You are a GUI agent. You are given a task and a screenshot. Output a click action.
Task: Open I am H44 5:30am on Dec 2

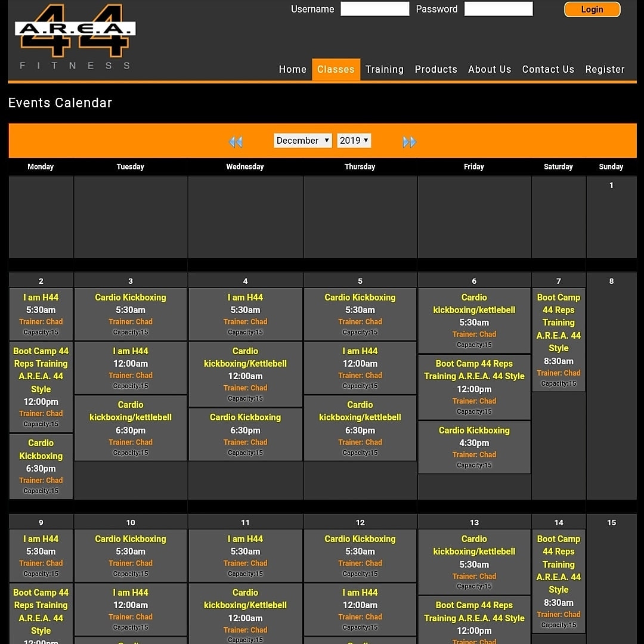(41, 314)
